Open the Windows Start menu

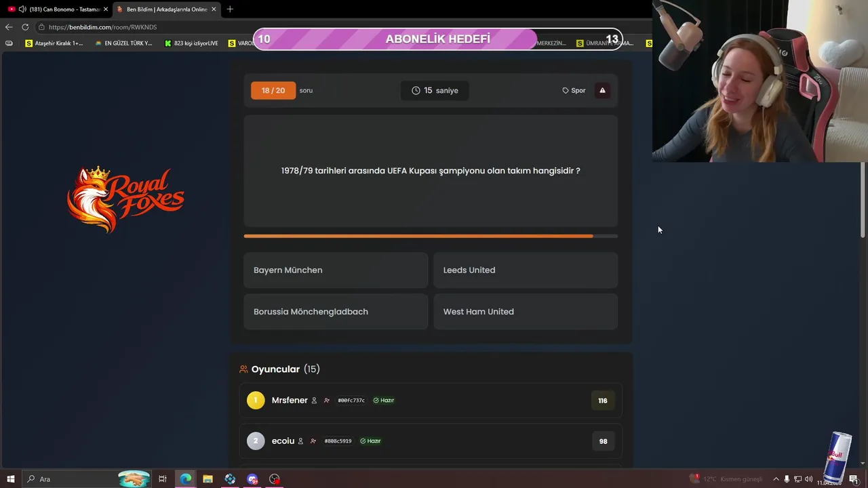point(10,479)
